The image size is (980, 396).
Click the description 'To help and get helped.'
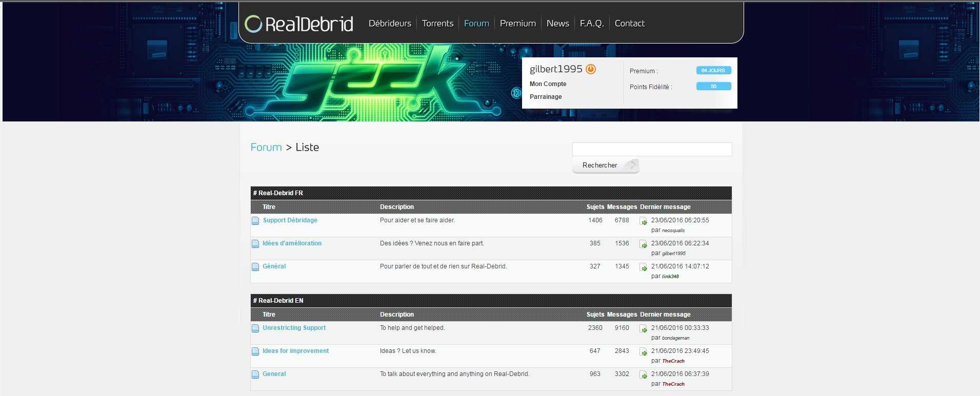click(x=412, y=328)
